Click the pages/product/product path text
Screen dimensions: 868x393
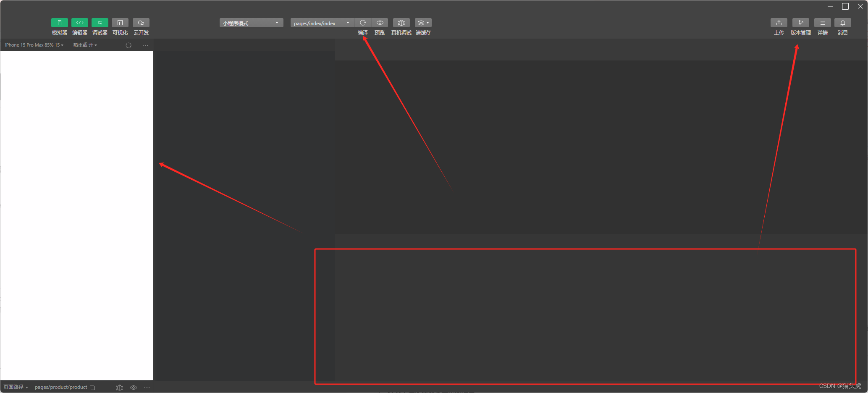pyautogui.click(x=61, y=387)
